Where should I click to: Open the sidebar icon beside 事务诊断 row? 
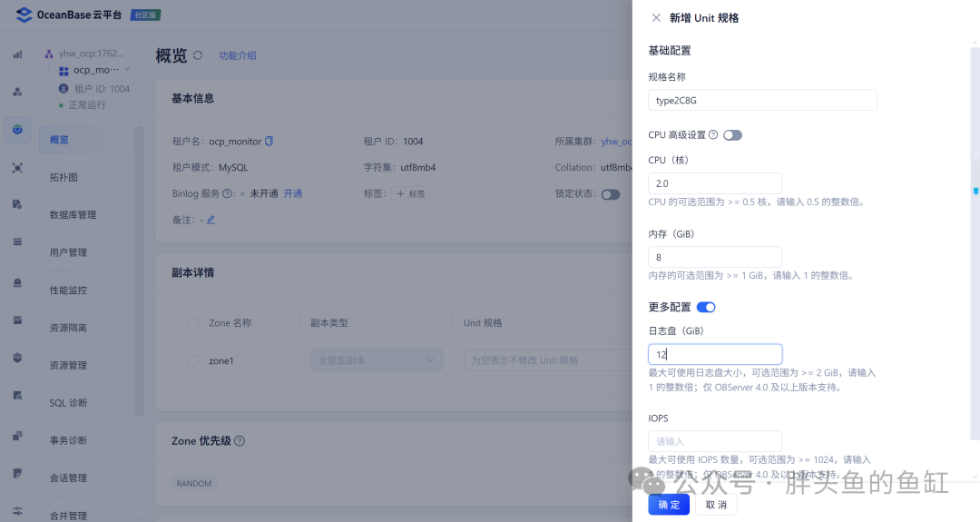coord(17,436)
